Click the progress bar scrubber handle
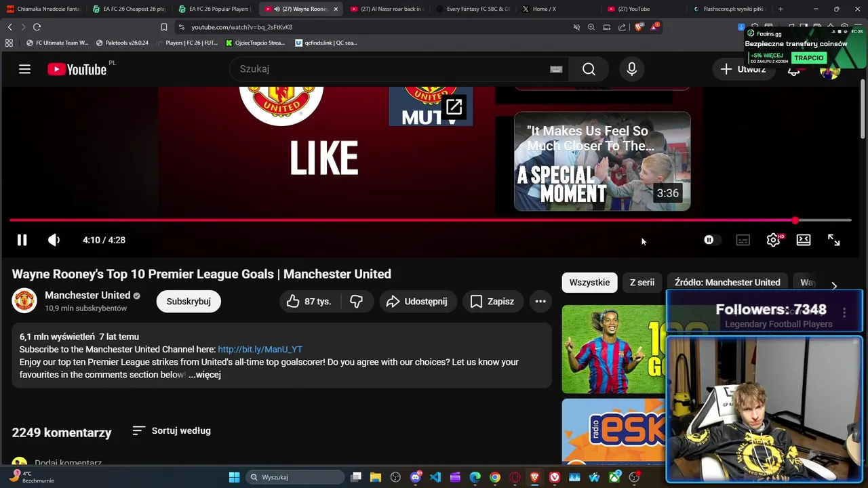The image size is (868, 488). (795, 220)
